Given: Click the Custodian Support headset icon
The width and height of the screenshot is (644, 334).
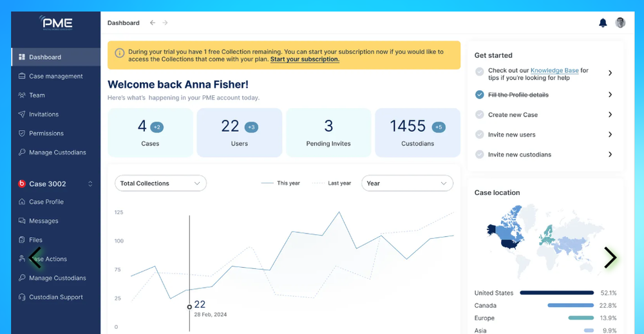Looking at the screenshot, I should click(22, 297).
